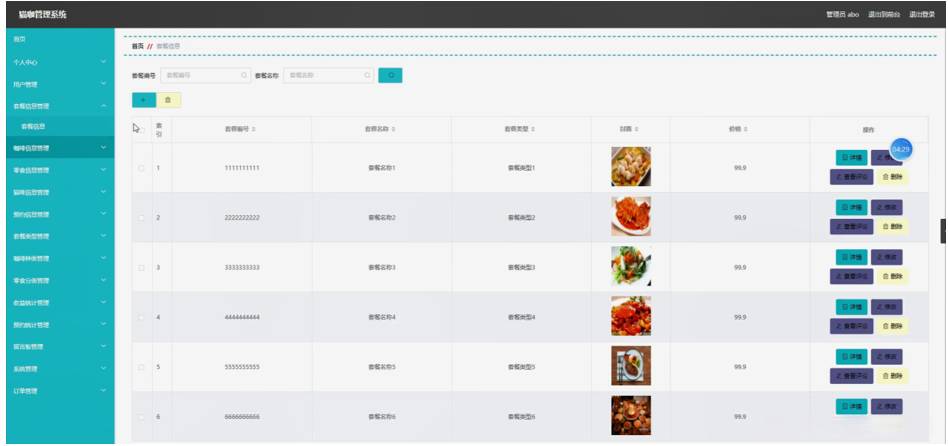Expand the 订单管理 chevron in sidebar
The width and height of the screenshot is (948, 446).
pos(103,391)
